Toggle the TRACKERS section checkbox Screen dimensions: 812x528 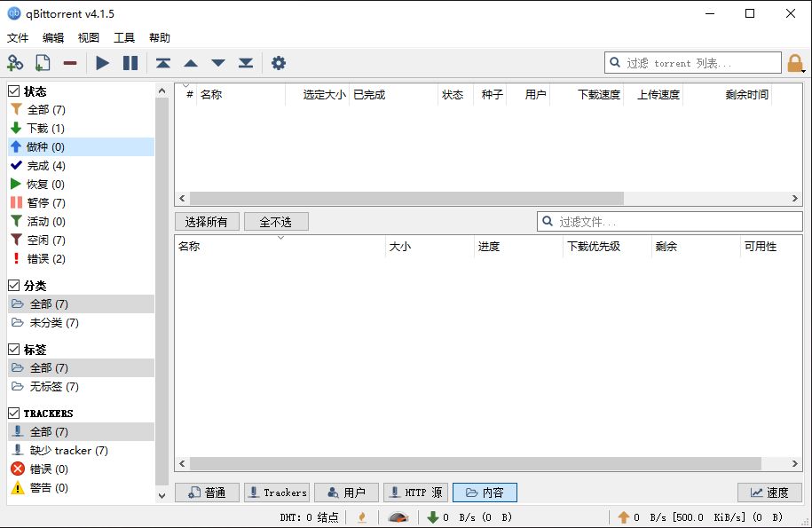pyautogui.click(x=14, y=414)
